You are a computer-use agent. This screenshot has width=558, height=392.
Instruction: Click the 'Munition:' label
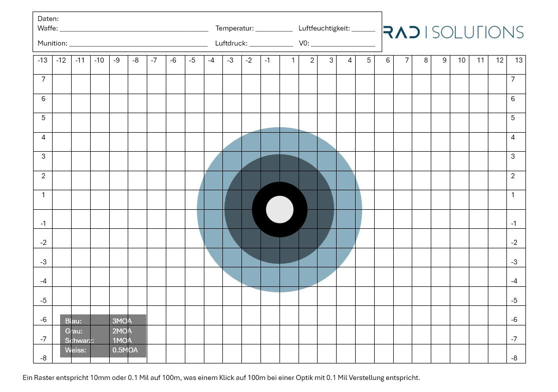52,44
